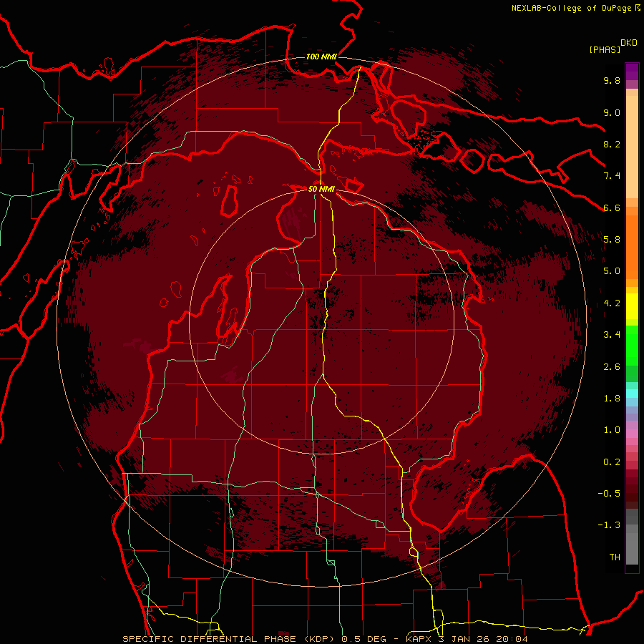Click the 3.4 scale value
This screenshot has width=644, height=644.
pyautogui.click(x=612, y=334)
